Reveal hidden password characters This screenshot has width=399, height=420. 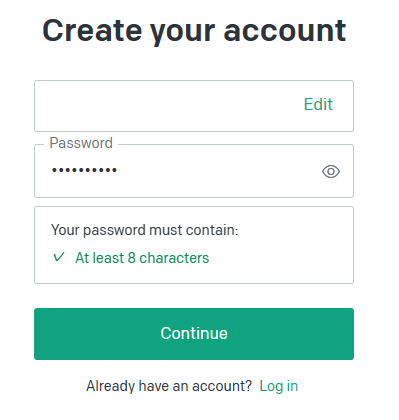(331, 172)
